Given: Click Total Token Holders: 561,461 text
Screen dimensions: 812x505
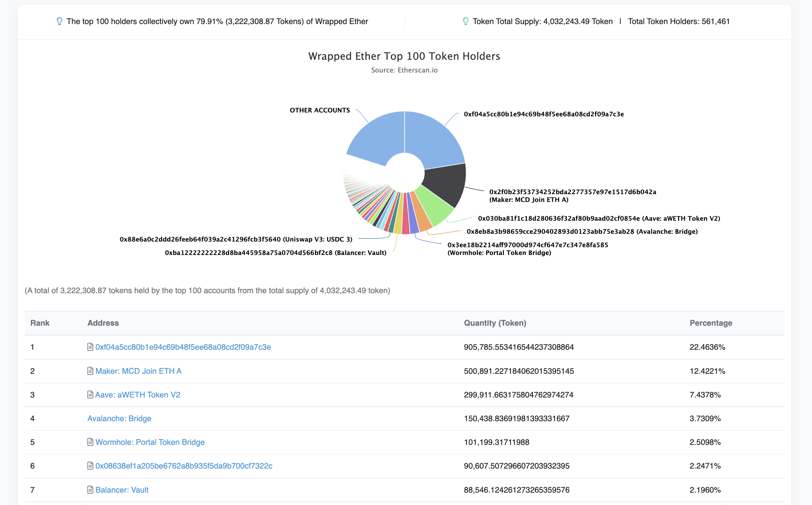Looking at the screenshot, I should (x=679, y=21).
